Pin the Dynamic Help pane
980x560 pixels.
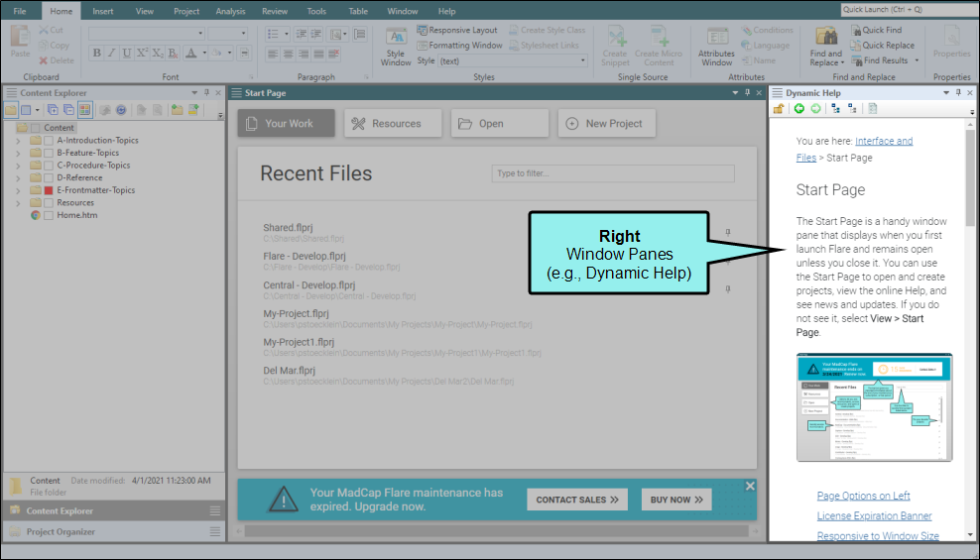pos(958,92)
